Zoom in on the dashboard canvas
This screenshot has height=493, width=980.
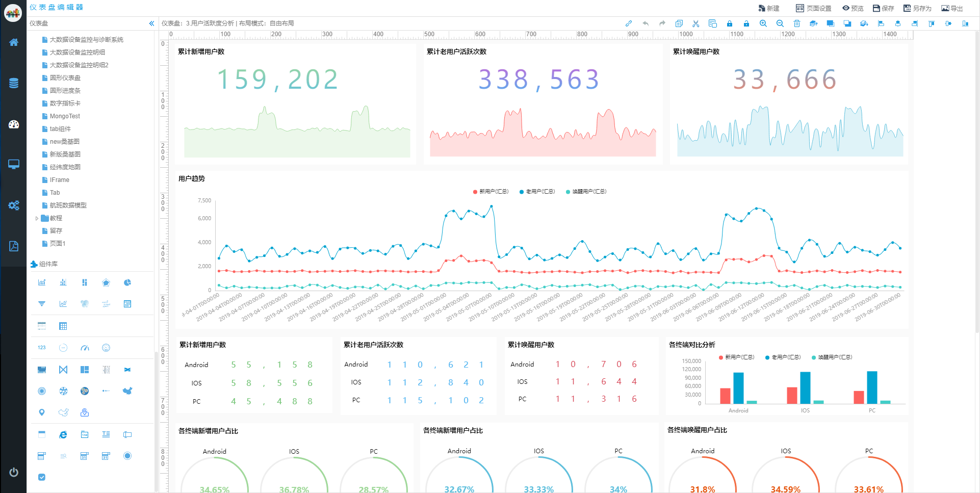763,23
